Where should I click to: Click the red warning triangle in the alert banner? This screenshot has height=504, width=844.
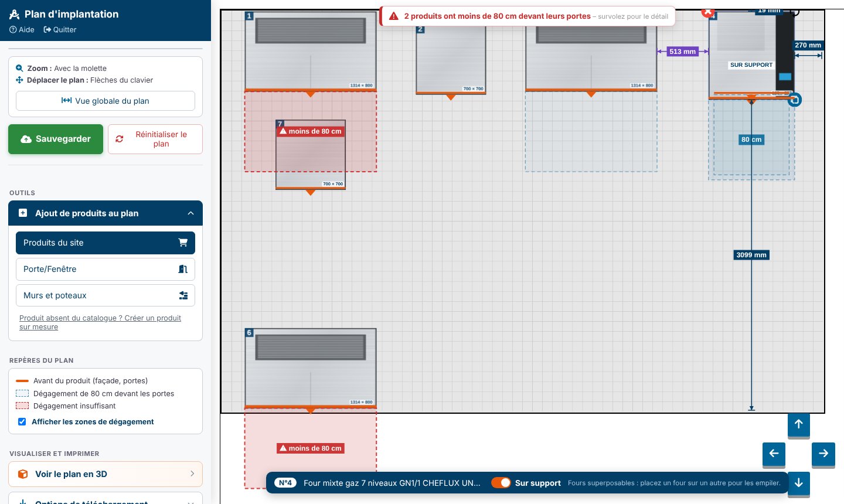pyautogui.click(x=394, y=16)
